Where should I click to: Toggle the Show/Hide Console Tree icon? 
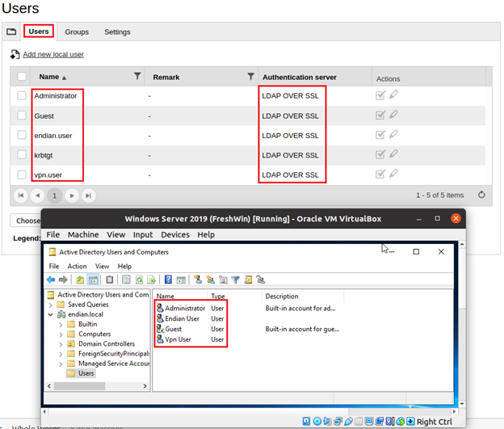[x=93, y=280]
